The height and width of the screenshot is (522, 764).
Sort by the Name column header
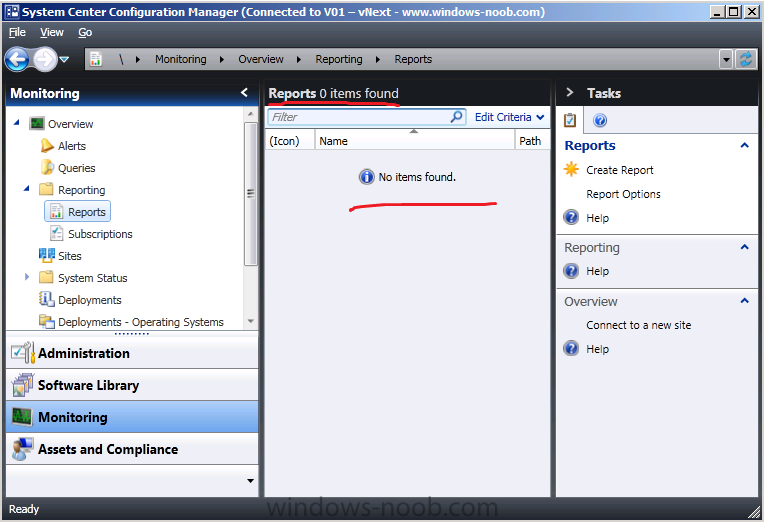415,141
